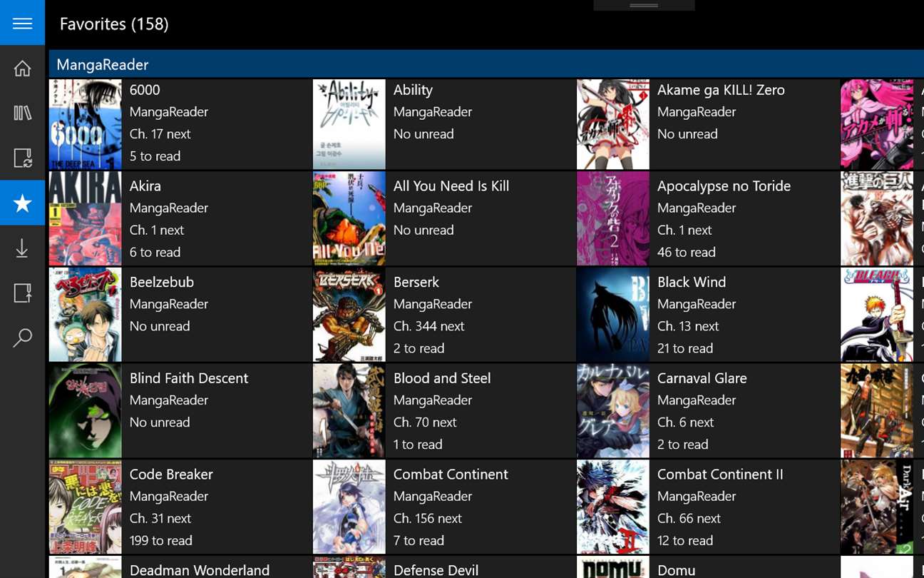Select the Berserk title text
Viewport: 924px width, 578px height.
coord(416,282)
